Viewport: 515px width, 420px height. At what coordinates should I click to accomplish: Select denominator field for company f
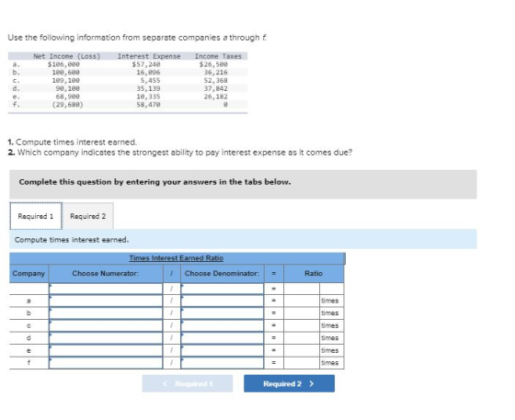(x=223, y=363)
